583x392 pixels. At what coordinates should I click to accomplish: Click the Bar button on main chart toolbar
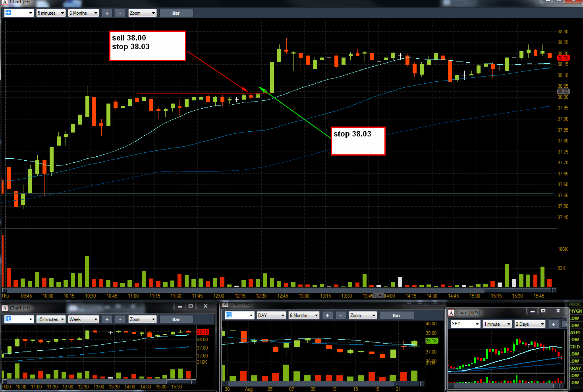tap(176, 13)
